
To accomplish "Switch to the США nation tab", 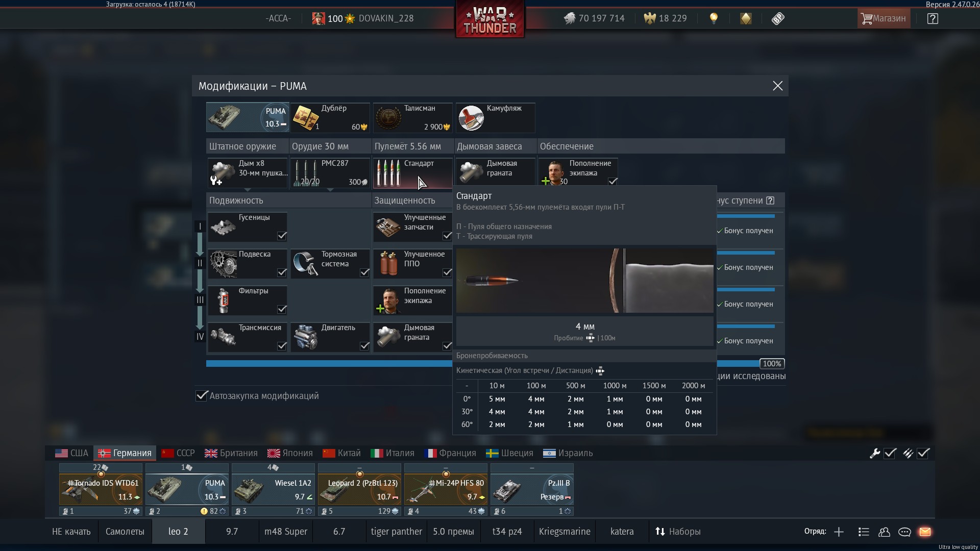I will click(71, 453).
